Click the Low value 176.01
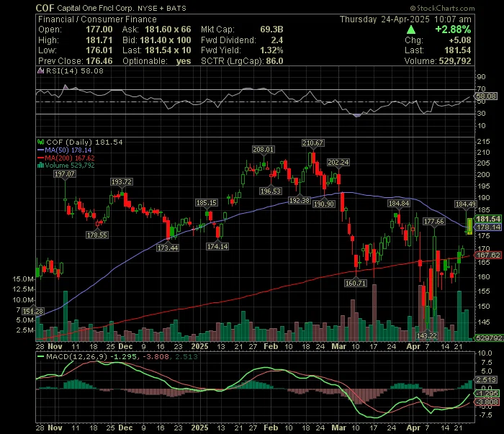The height and width of the screenshot is (434, 504). 99,50
